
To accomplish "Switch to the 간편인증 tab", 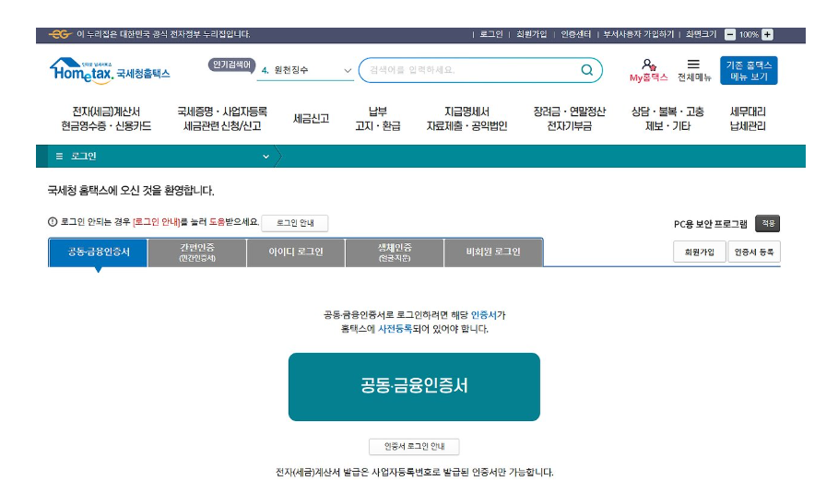I will point(197,252).
